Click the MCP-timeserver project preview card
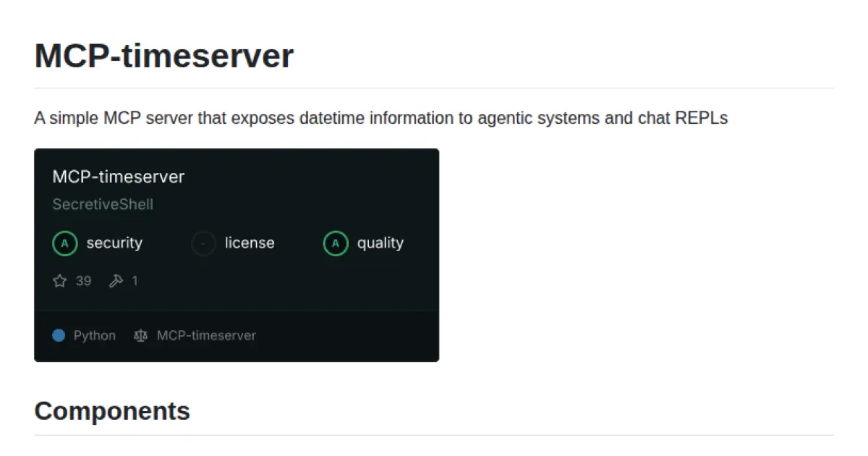868x456 pixels. (x=237, y=253)
